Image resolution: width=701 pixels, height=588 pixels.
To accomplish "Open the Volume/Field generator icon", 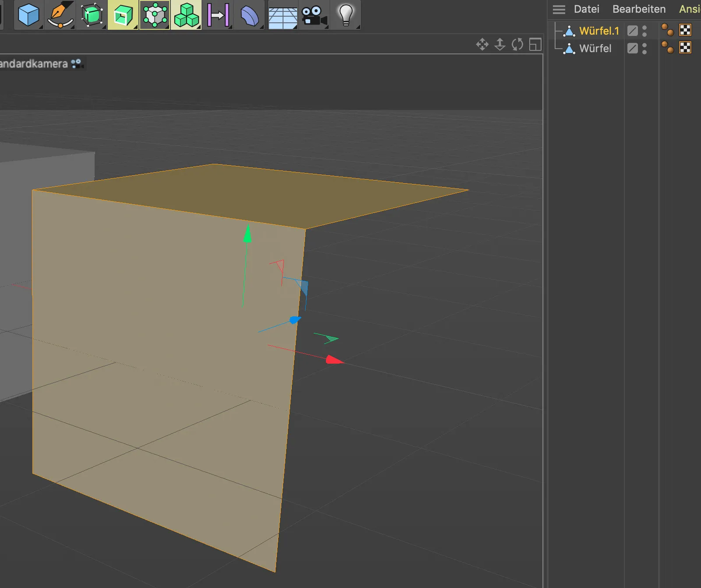I will pyautogui.click(x=155, y=14).
